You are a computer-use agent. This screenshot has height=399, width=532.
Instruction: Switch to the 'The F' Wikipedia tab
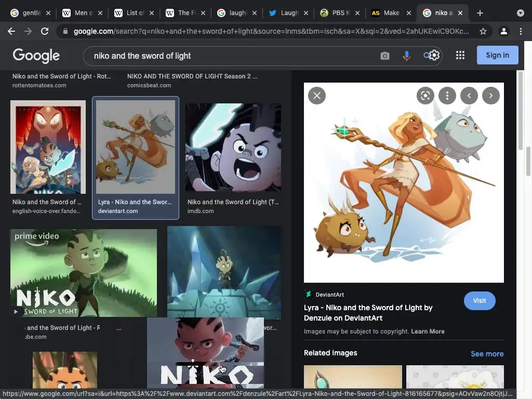[186, 13]
